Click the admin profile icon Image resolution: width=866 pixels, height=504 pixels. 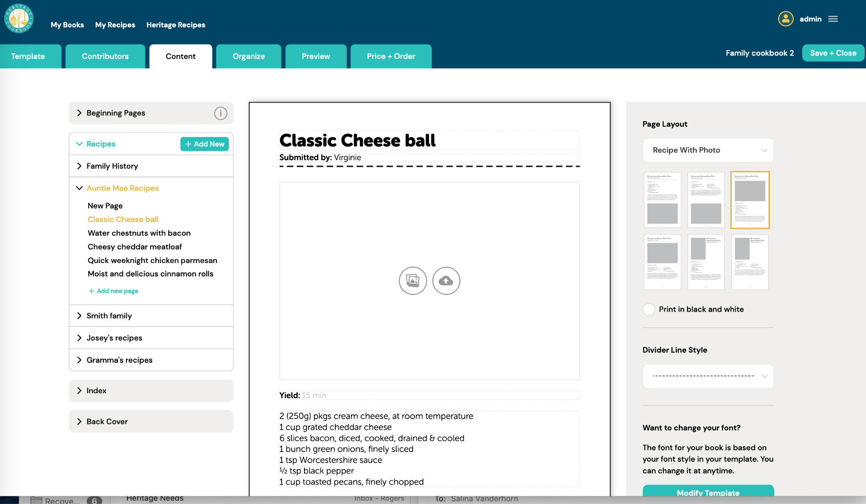click(x=786, y=19)
